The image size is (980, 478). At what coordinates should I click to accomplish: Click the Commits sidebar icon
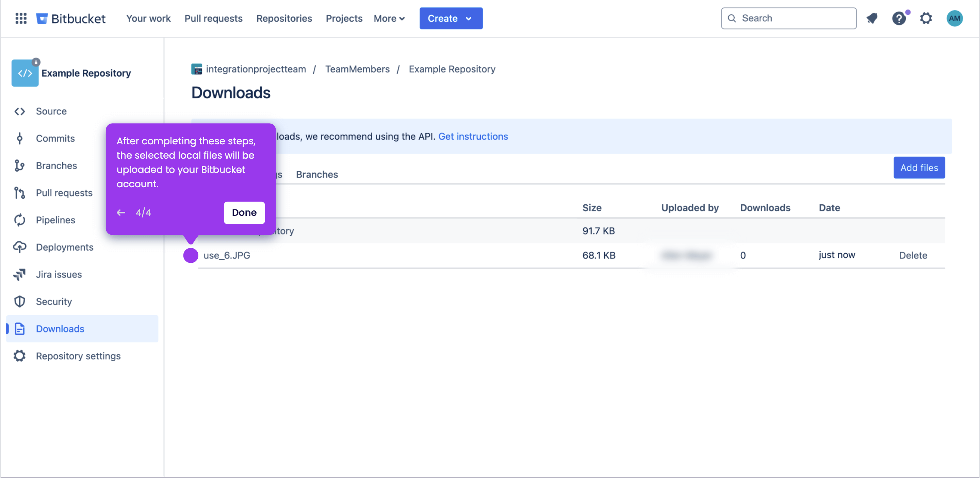tap(19, 139)
